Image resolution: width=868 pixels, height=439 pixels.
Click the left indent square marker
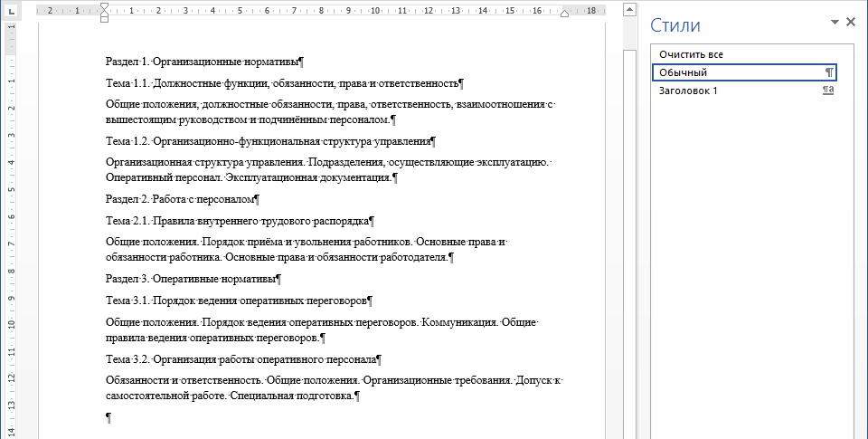(105, 20)
